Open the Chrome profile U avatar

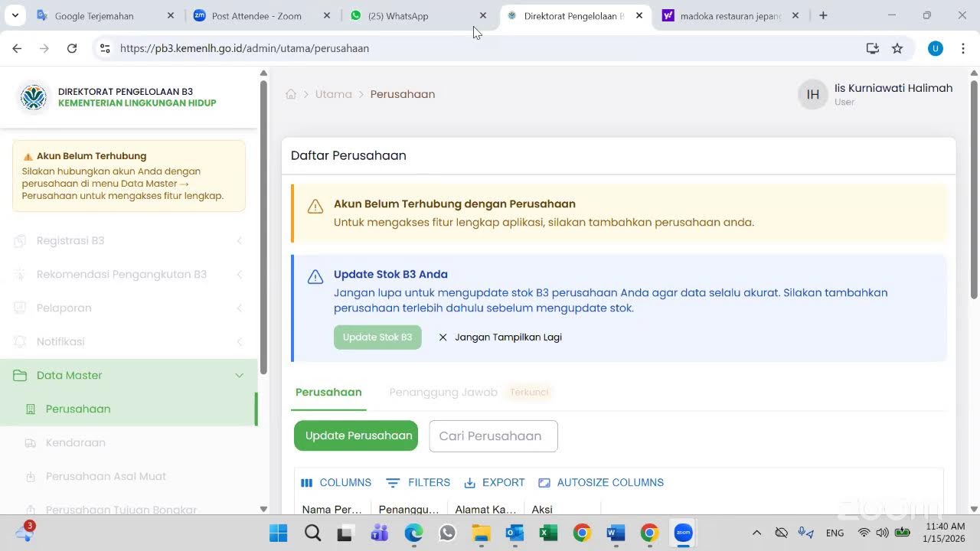936,48
